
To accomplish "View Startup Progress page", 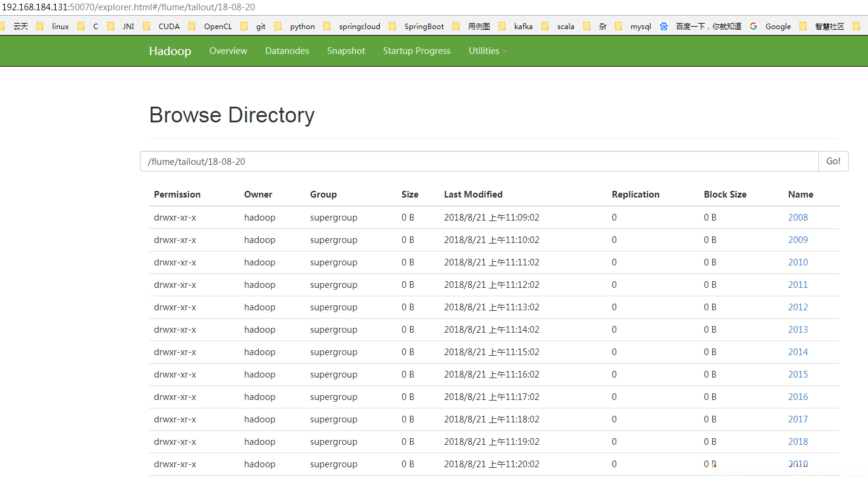I will (x=417, y=51).
